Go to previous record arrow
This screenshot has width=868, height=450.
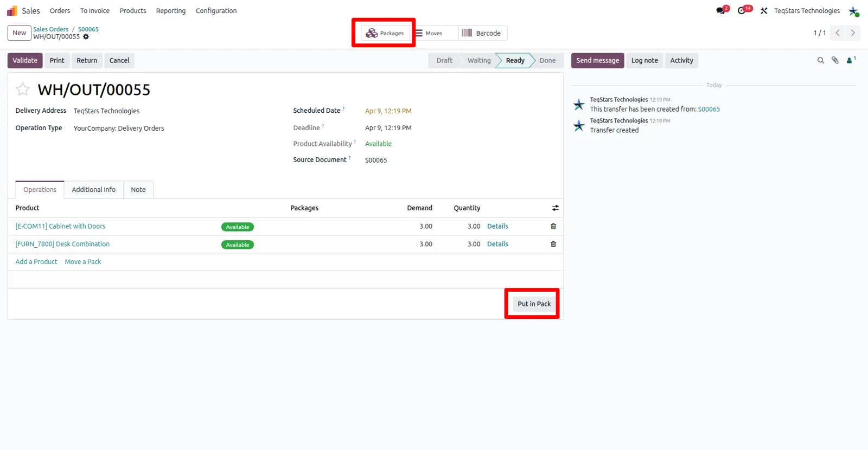pyautogui.click(x=838, y=33)
